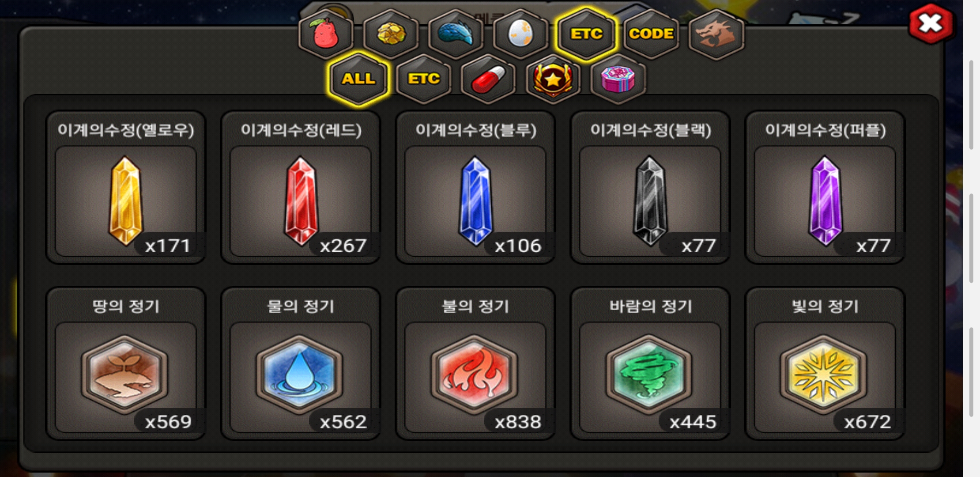
Task: Select the red crystal item x267
Action: (x=301, y=187)
